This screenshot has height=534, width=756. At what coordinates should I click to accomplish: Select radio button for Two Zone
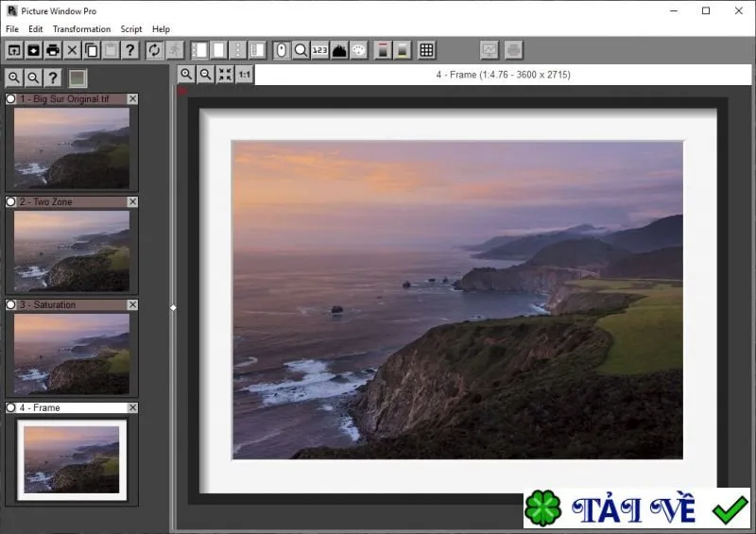pyautogui.click(x=10, y=201)
